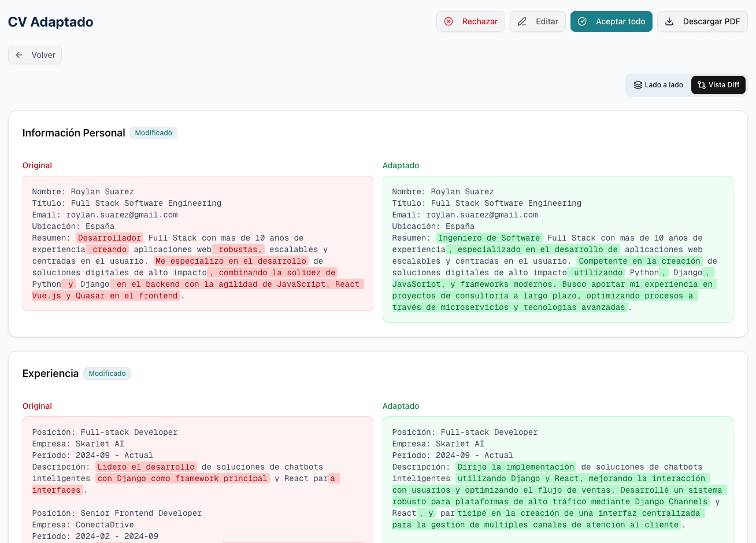Click the compare icon in Vista Diff

point(702,85)
